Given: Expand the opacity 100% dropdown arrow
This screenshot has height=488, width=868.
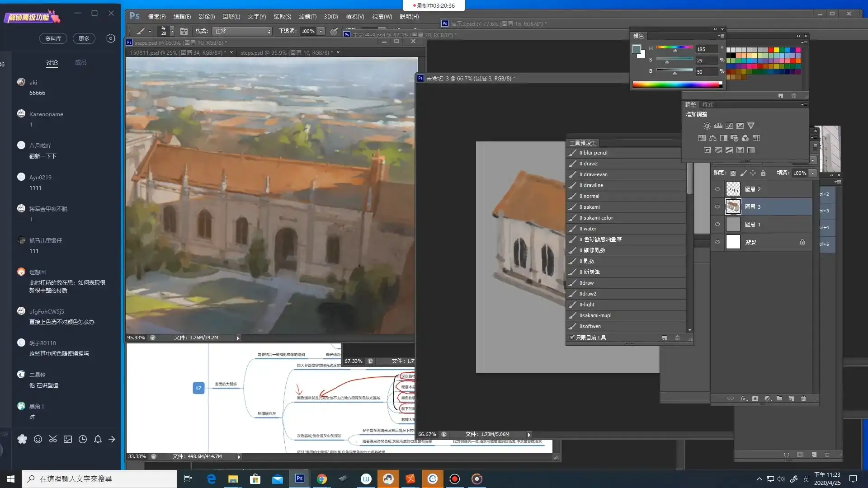Looking at the screenshot, I should (321, 31).
